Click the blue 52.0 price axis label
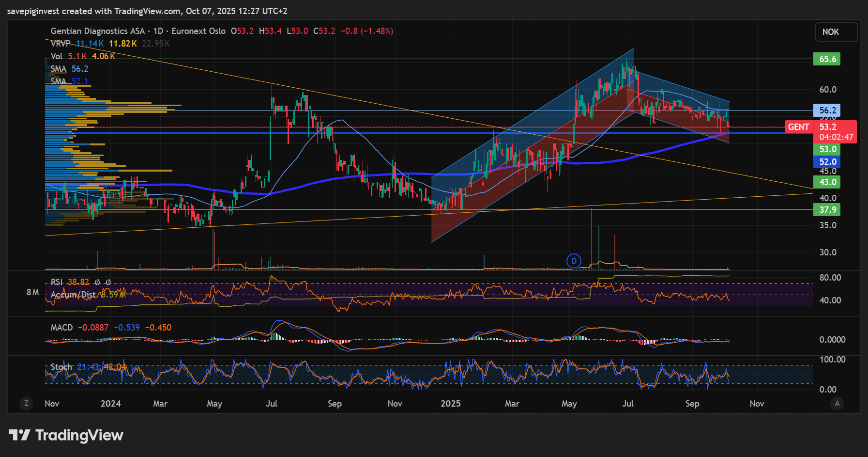Viewport: 868px width, 457px height. (827, 162)
